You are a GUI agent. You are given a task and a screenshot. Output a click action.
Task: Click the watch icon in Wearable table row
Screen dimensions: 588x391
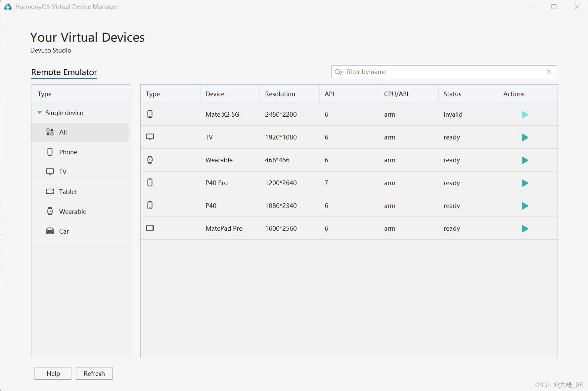(150, 160)
